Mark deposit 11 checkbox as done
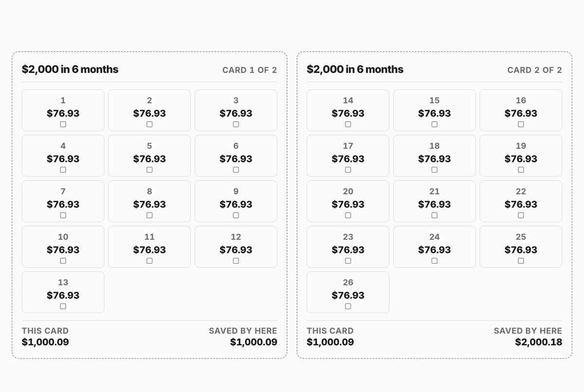The width and height of the screenshot is (584, 392). [x=149, y=261]
